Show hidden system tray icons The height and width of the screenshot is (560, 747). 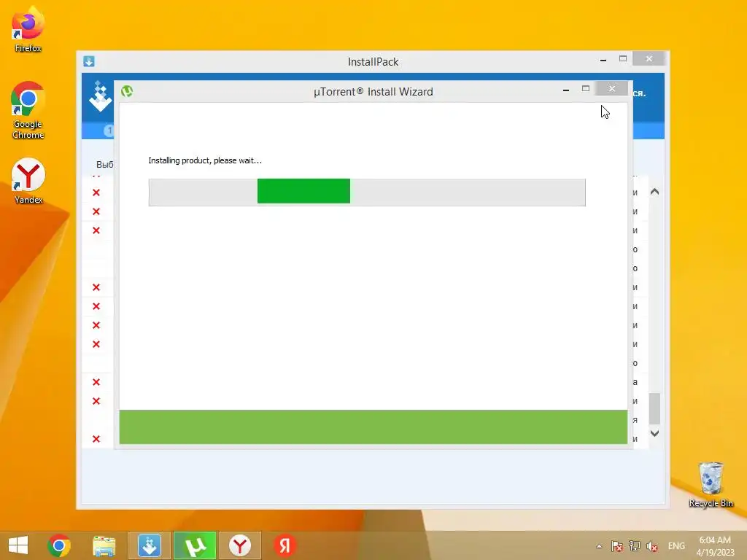click(599, 546)
